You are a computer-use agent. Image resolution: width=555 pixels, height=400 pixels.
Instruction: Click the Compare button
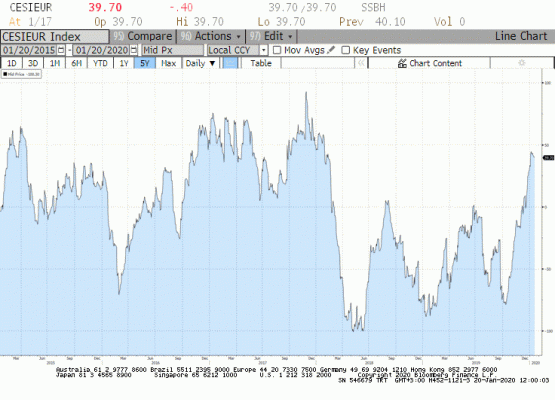pos(143,36)
